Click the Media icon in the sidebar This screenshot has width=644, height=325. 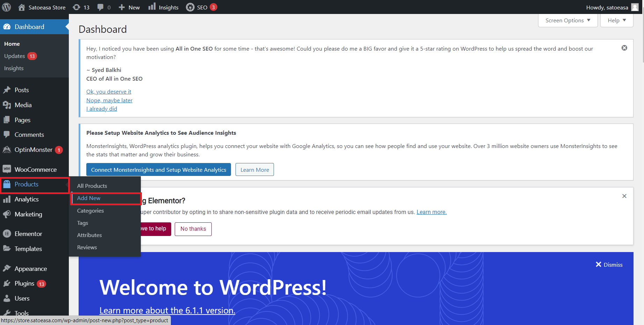[x=7, y=105]
